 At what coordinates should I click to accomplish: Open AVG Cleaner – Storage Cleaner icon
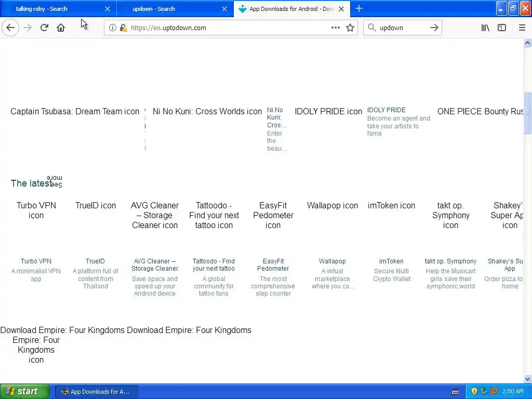point(155,215)
